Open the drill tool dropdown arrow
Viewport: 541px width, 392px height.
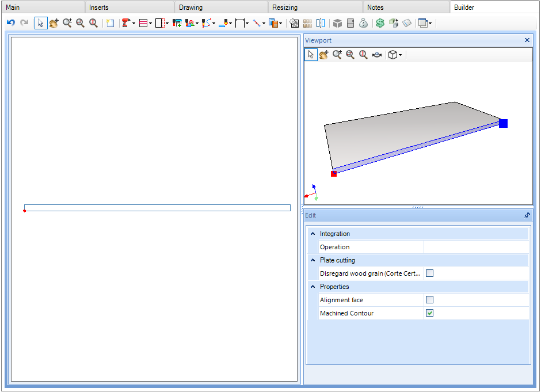coord(134,24)
